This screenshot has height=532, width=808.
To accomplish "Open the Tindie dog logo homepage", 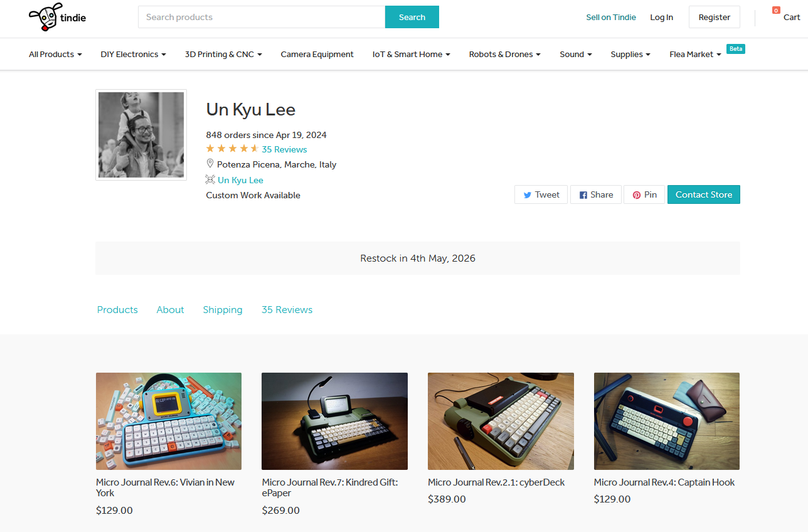I will tap(57, 17).
